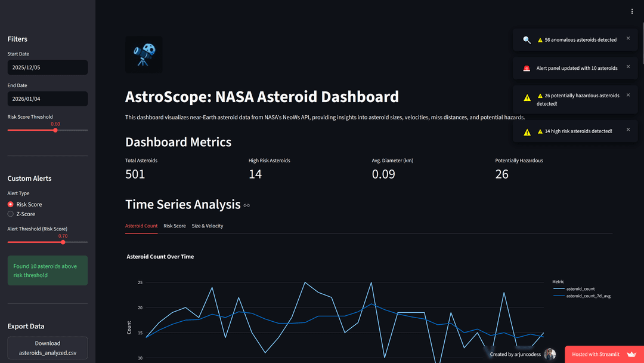
Task: Select the Z-Score alert type radio button
Action: (x=10, y=214)
